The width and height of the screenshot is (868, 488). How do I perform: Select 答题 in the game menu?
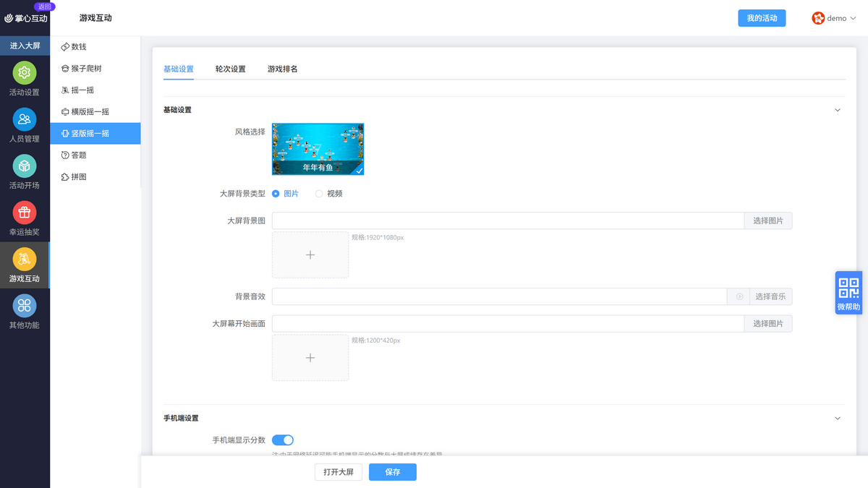point(95,155)
